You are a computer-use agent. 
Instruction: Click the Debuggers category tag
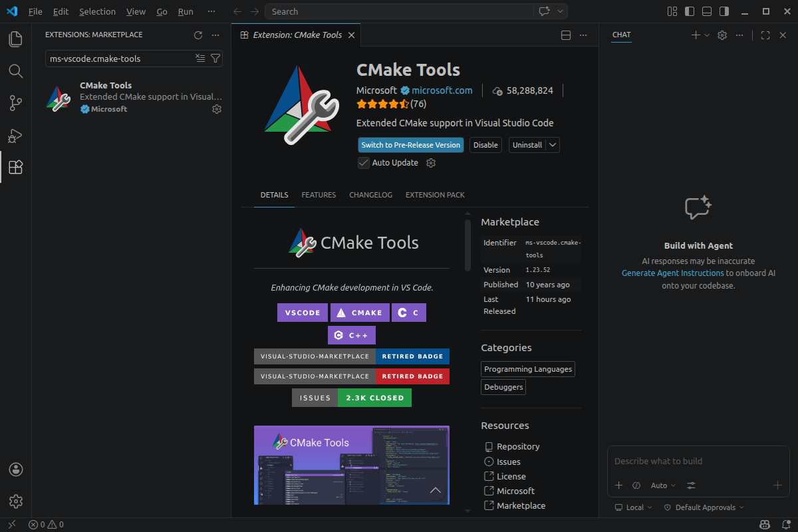503,387
